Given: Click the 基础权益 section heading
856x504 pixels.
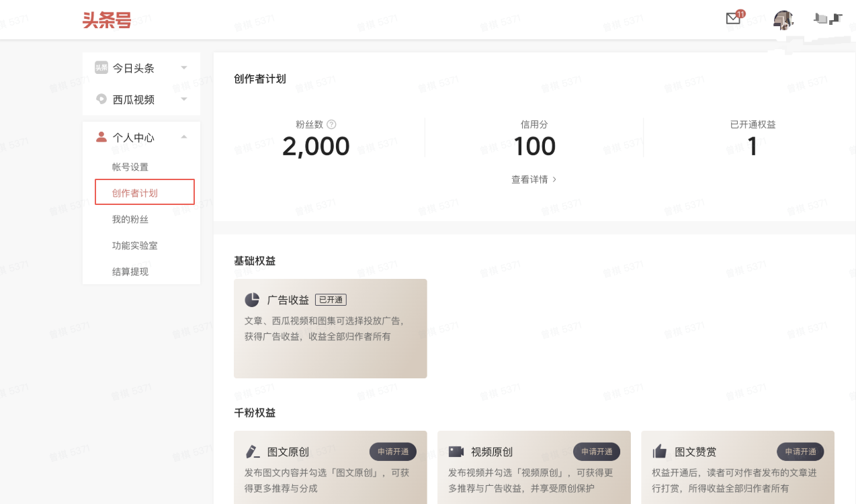Looking at the screenshot, I should pyautogui.click(x=255, y=261).
